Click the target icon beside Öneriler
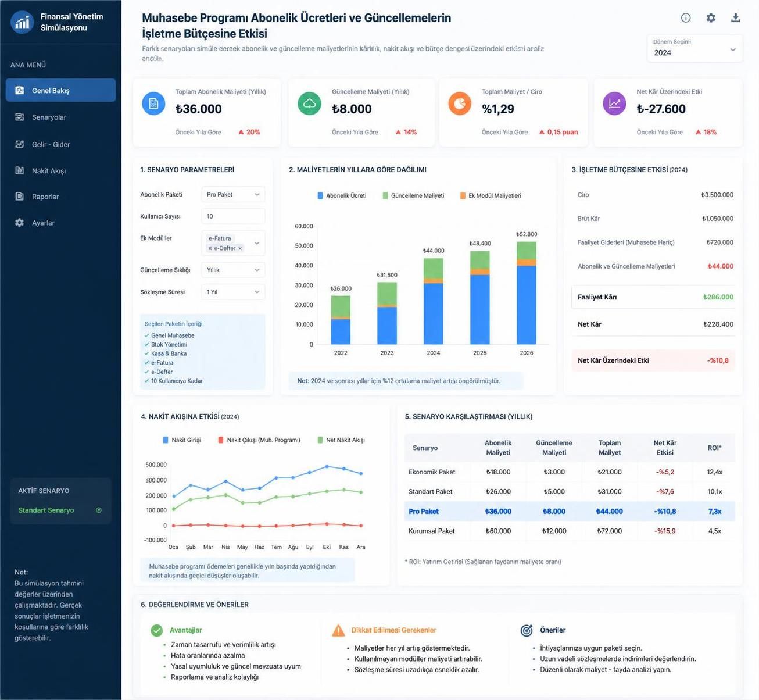This screenshot has height=700, width=759. pyautogui.click(x=527, y=630)
